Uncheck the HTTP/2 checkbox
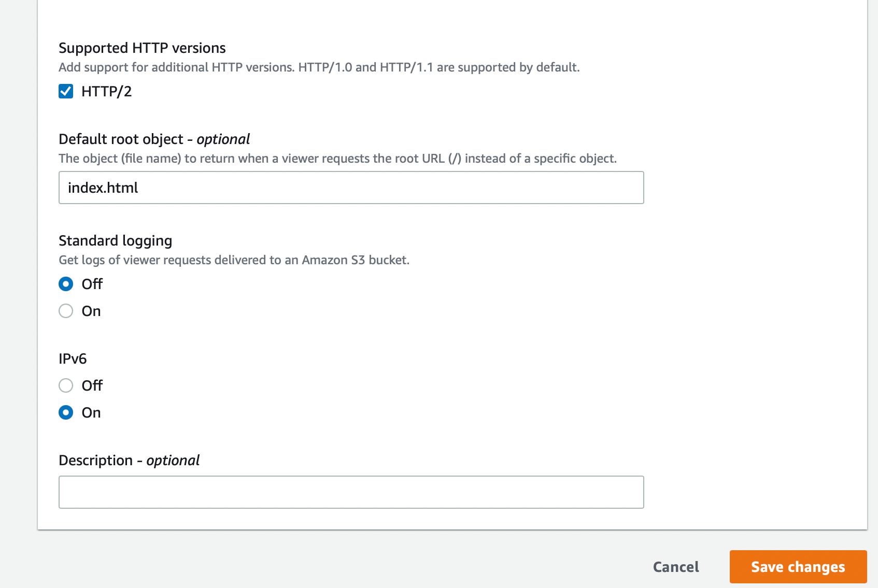This screenshot has height=588, width=878. 66,92
